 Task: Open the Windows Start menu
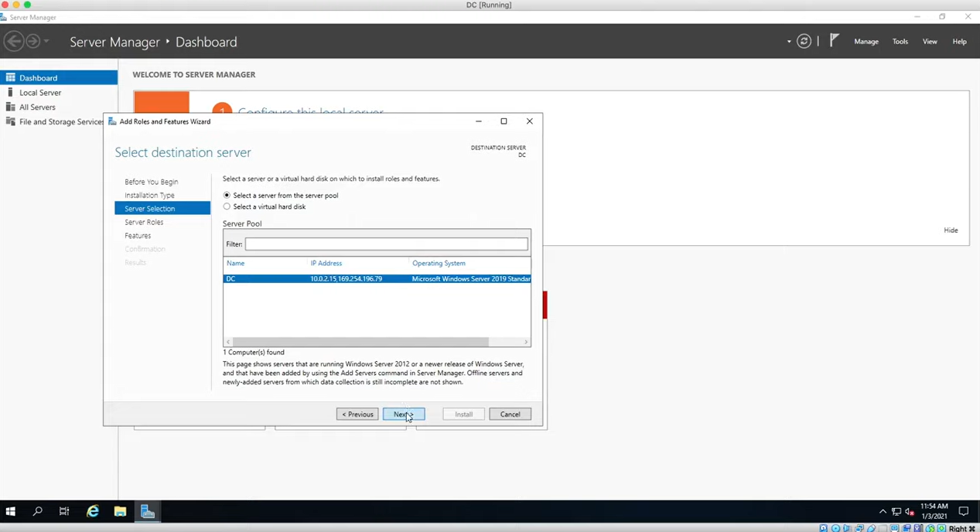coord(11,511)
